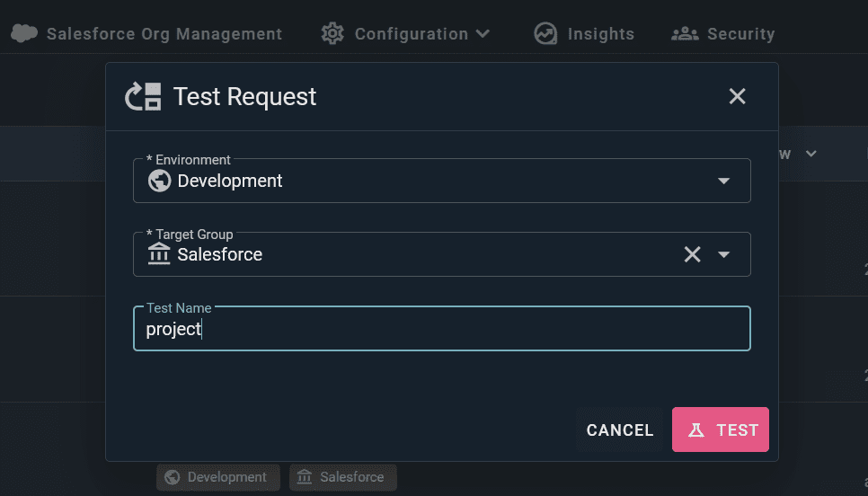Click the Configuration gear icon
Screen dimensions: 868x496
click(332, 34)
